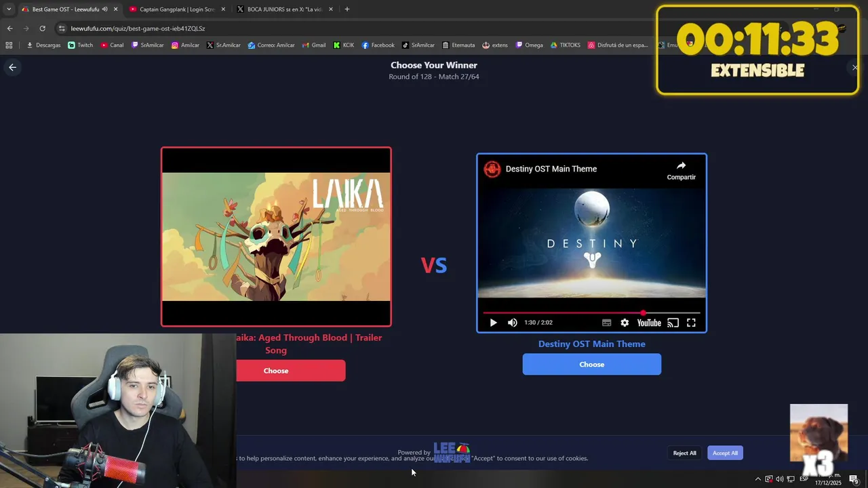Choose Destiny OST Main Theme
Viewport: 868px width, 488px height.
tap(591, 364)
